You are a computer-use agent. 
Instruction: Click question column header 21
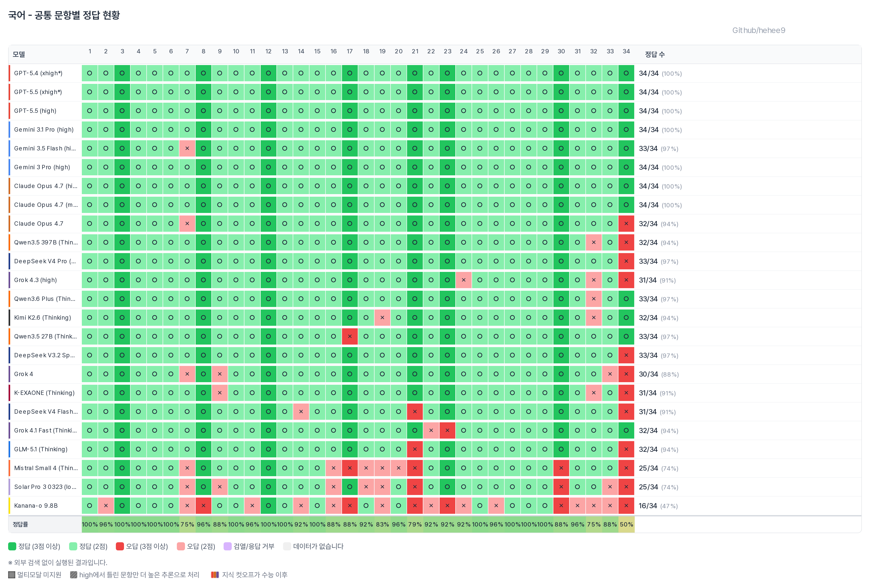click(415, 51)
